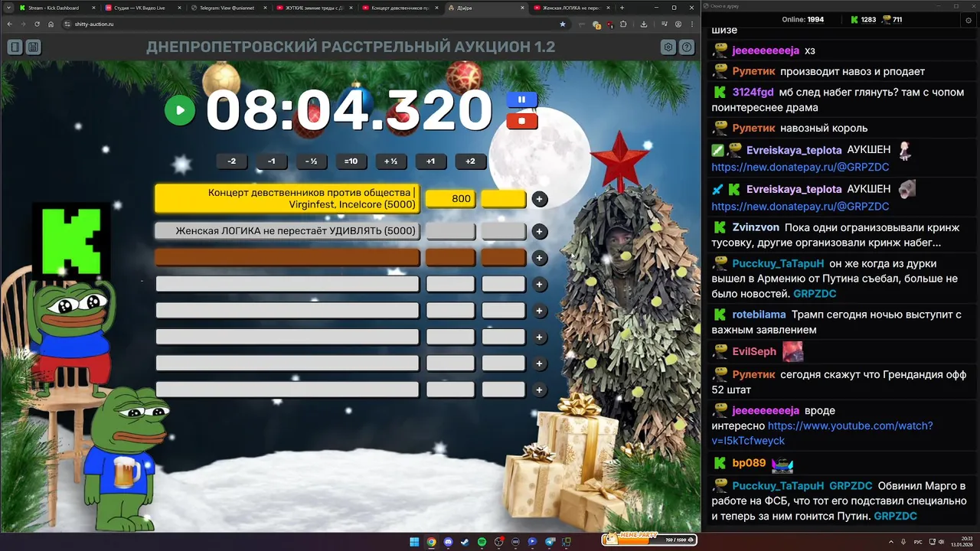Click the empty brown lot name field
The height and width of the screenshot is (551, 980).
tap(287, 257)
